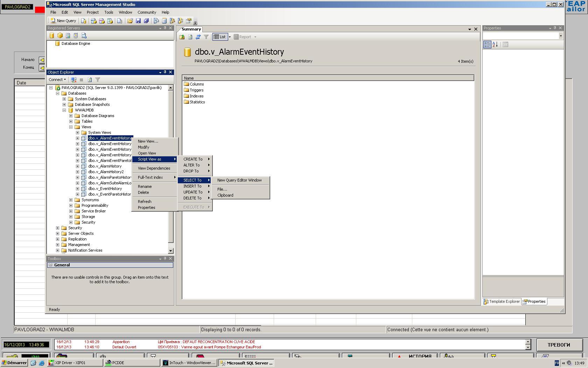This screenshot has width=588, height=368.
Task: Refresh Object Explorer using the refresh icon
Action: (x=90, y=80)
